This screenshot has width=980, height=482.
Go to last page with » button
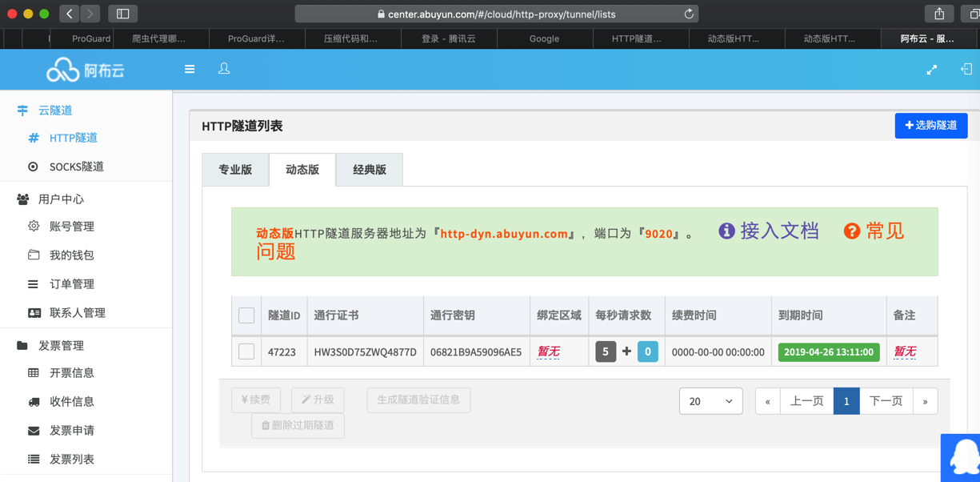pyautogui.click(x=925, y=401)
